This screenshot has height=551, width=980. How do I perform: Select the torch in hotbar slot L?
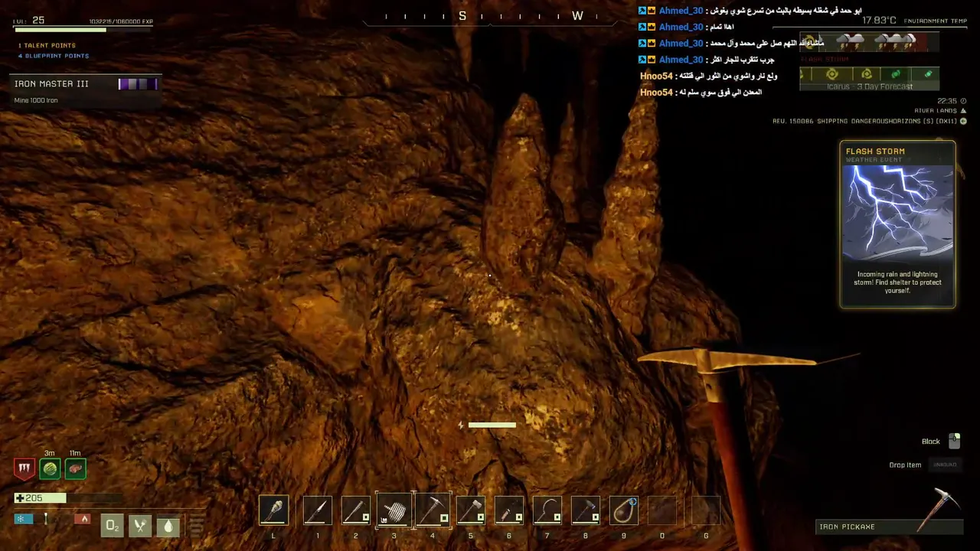tap(273, 511)
